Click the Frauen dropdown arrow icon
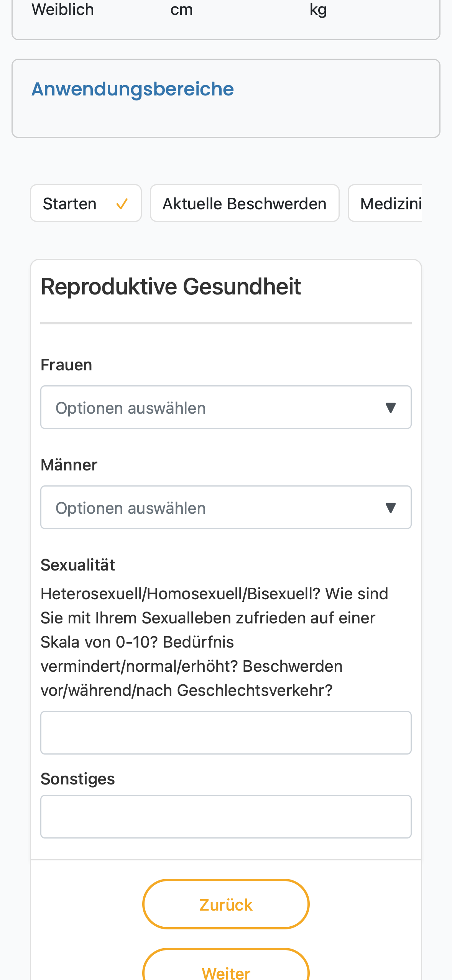Viewport: 452px width, 980px height. point(390,408)
